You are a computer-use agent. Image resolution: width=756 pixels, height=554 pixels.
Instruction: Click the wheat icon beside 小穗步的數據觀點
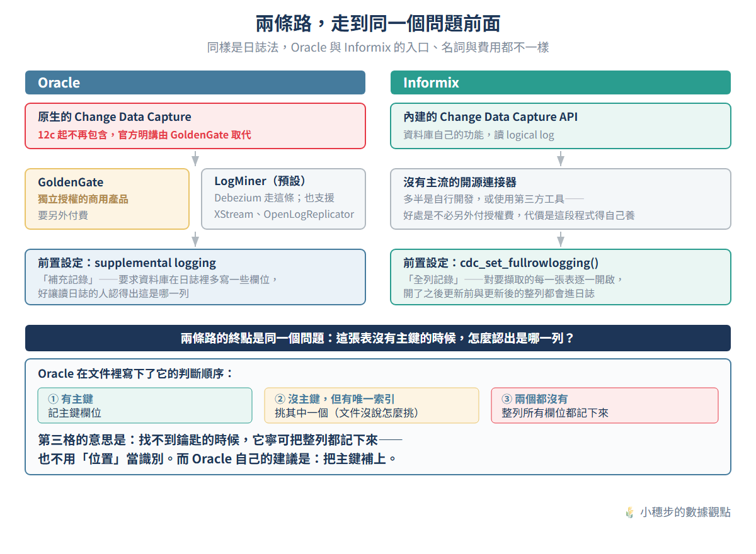[629, 512]
